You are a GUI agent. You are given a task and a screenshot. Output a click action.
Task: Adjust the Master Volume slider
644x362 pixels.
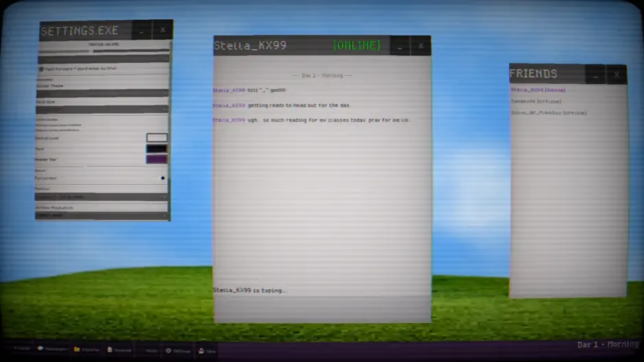[103, 51]
